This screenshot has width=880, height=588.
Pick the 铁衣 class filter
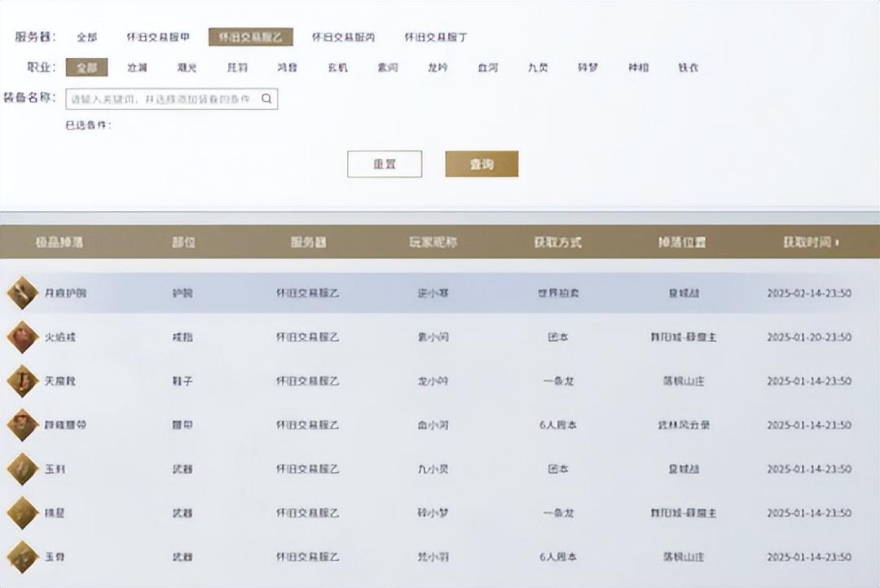pos(689,68)
